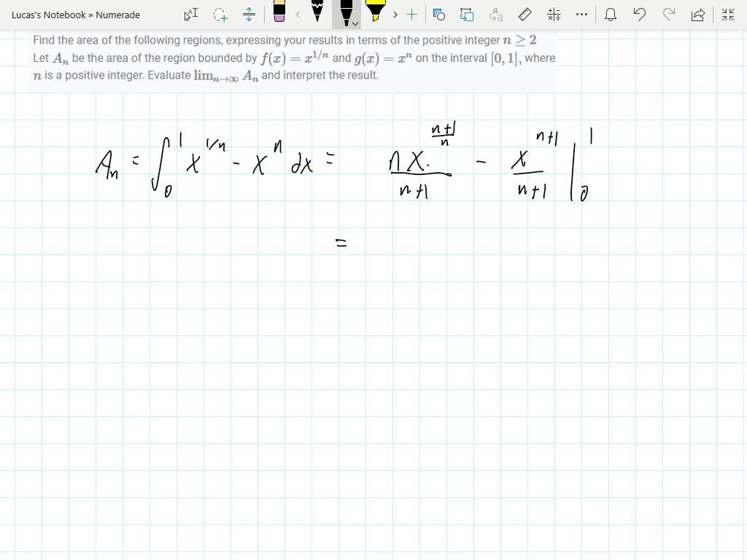Viewport: 747px width, 560px height.
Task: Toggle the black Pen tool active
Action: click(346, 12)
